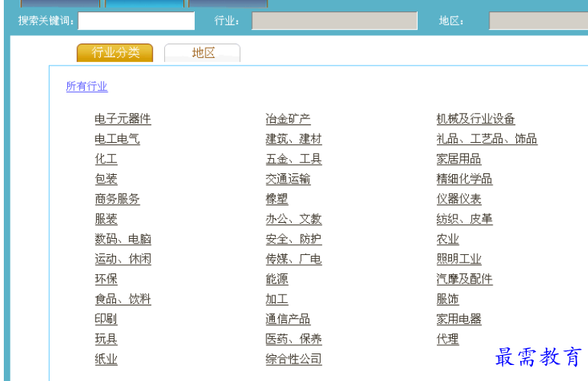
Task: Click the 纺织、皮革 link
Action: coord(464,219)
